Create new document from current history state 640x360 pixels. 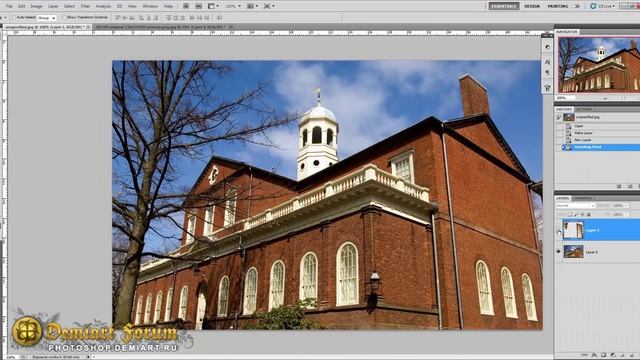(x=619, y=186)
